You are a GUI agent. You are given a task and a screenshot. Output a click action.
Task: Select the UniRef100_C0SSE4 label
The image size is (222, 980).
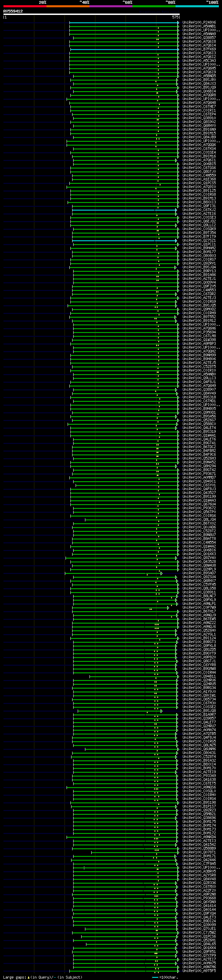(x=199, y=153)
